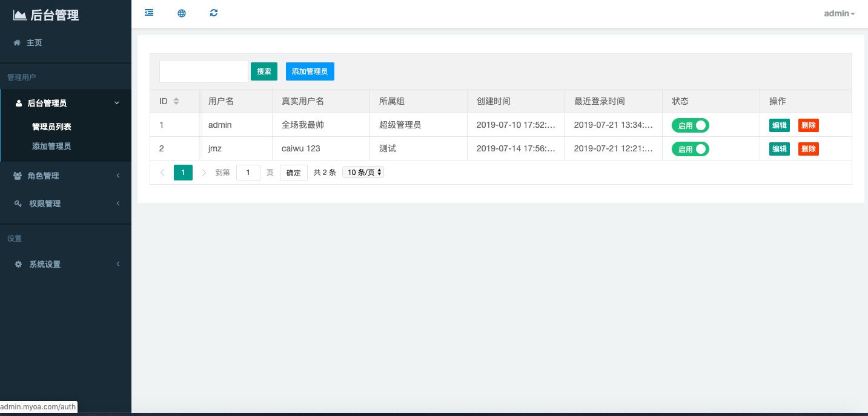
Task: Go to previous page arrow in pagination
Action: pos(162,173)
